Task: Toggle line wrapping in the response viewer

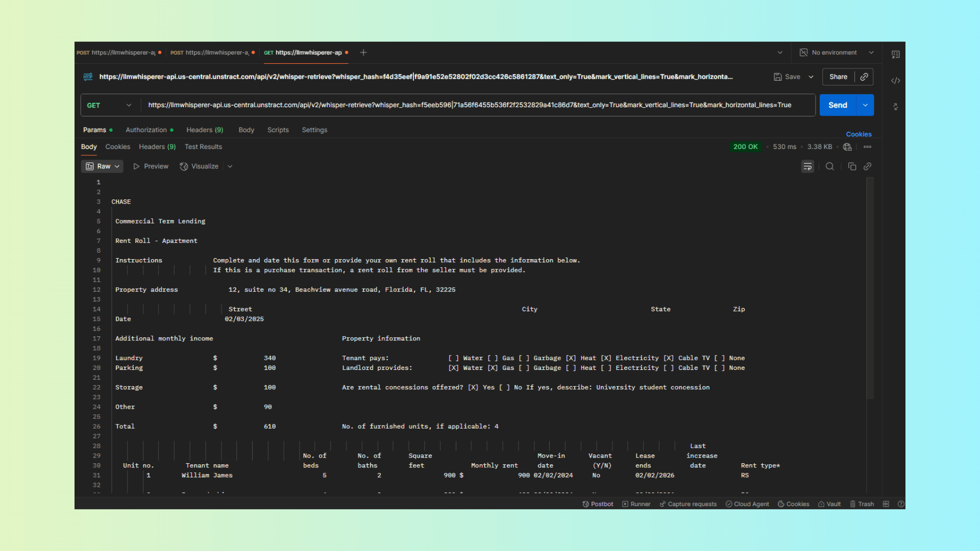Action: (807, 166)
